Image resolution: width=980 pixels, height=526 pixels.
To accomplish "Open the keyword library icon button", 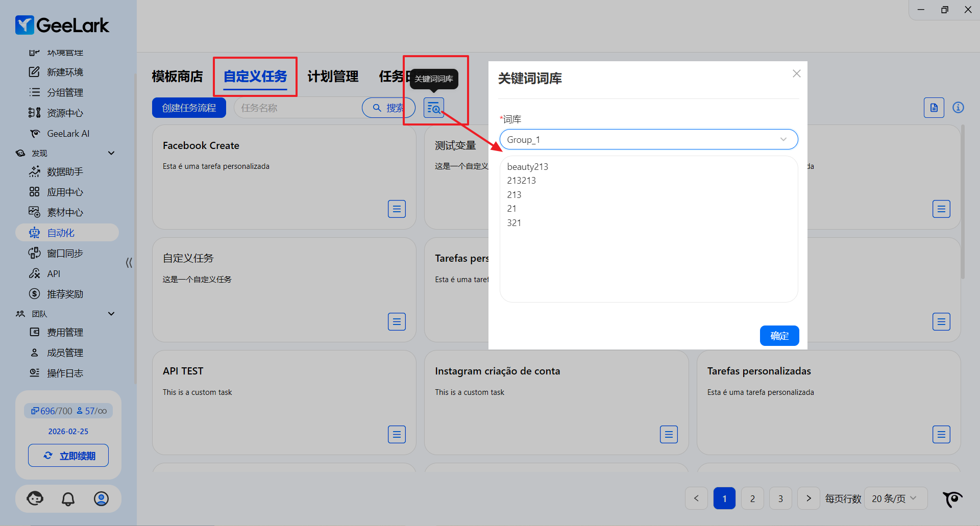I will (x=433, y=108).
